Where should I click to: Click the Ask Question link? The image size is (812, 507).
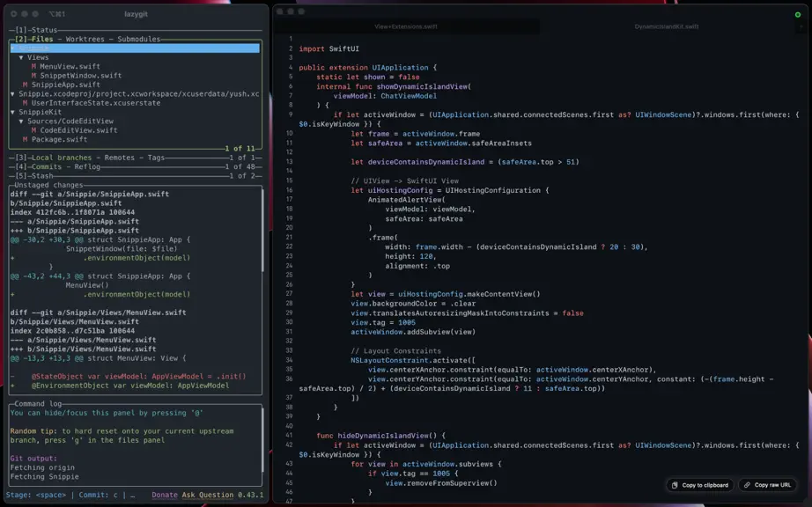tap(208, 495)
